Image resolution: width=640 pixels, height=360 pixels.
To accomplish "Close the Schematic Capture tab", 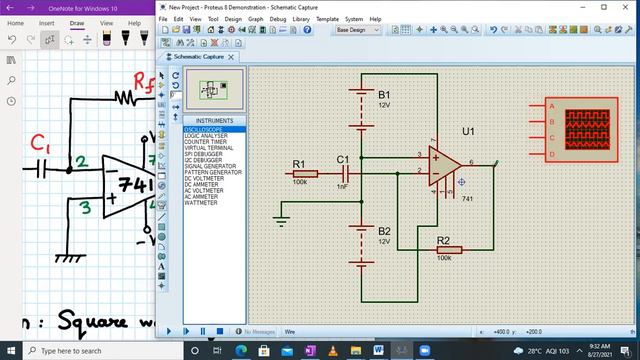I will pos(231,57).
